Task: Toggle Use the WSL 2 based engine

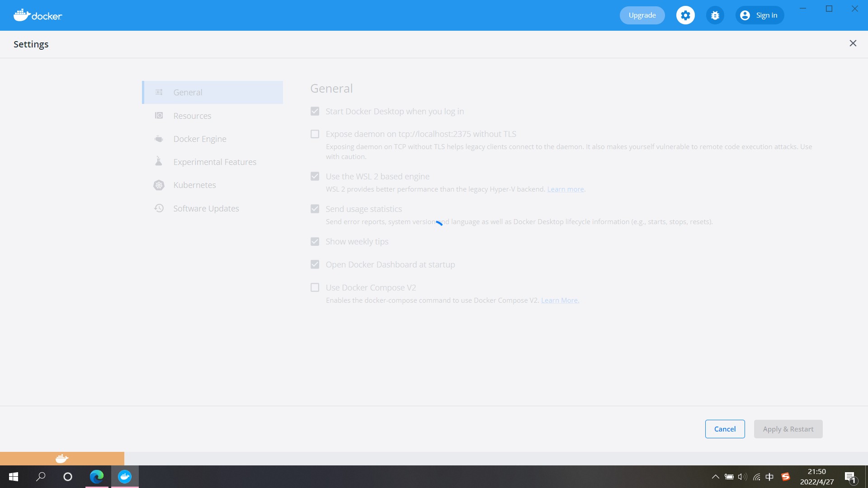Action: coord(315,176)
